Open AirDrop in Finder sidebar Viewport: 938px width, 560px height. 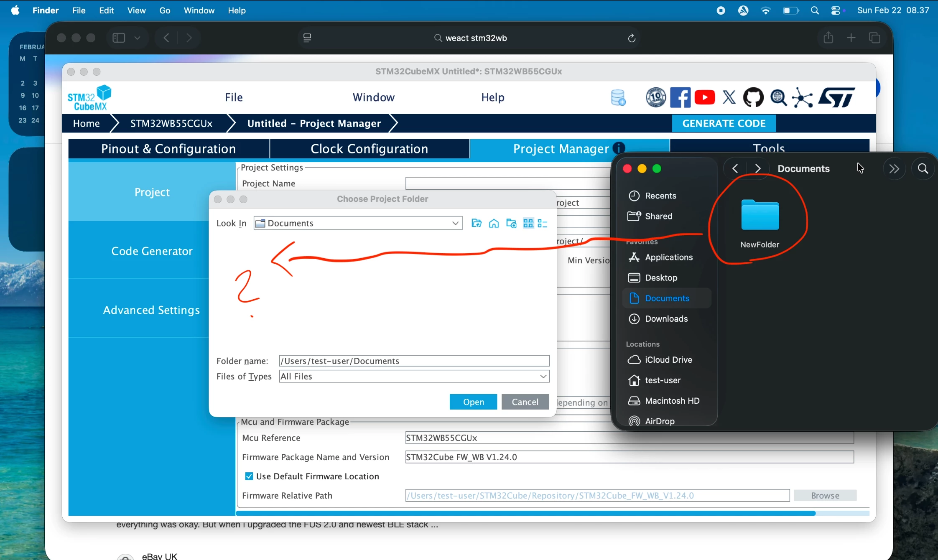point(667,421)
